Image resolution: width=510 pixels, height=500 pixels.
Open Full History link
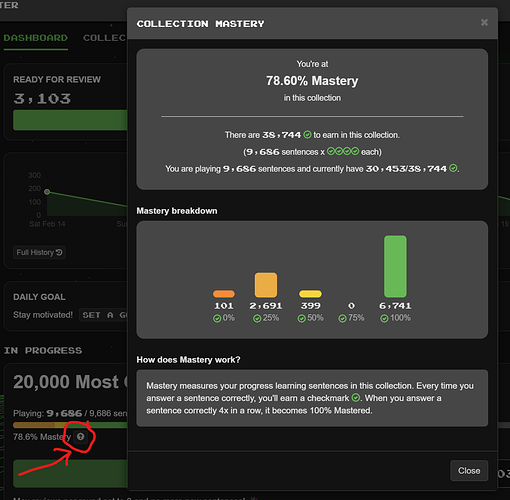coord(39,252)
